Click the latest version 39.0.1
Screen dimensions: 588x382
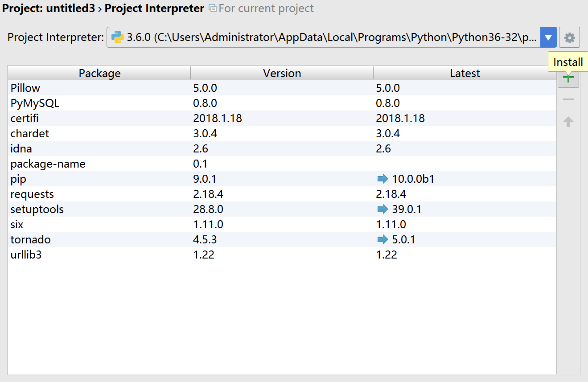(x=407, y=209)
